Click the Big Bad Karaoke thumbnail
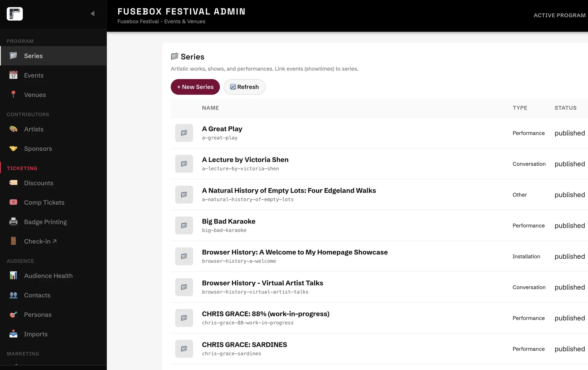Viewport: 588px width, 370px height. click(x=184, y=225)
